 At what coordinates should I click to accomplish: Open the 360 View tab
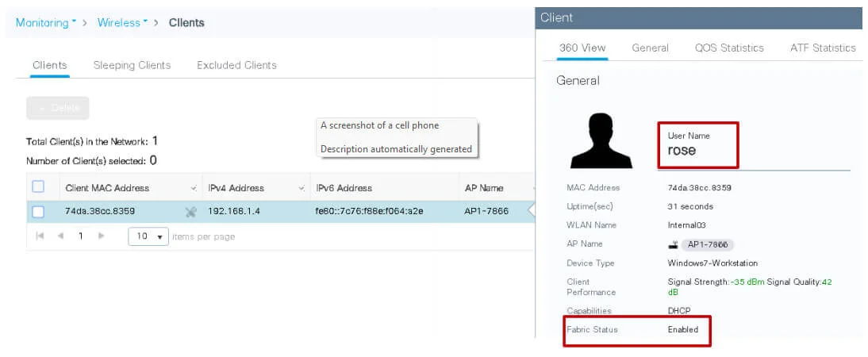[x=582, y=48]
